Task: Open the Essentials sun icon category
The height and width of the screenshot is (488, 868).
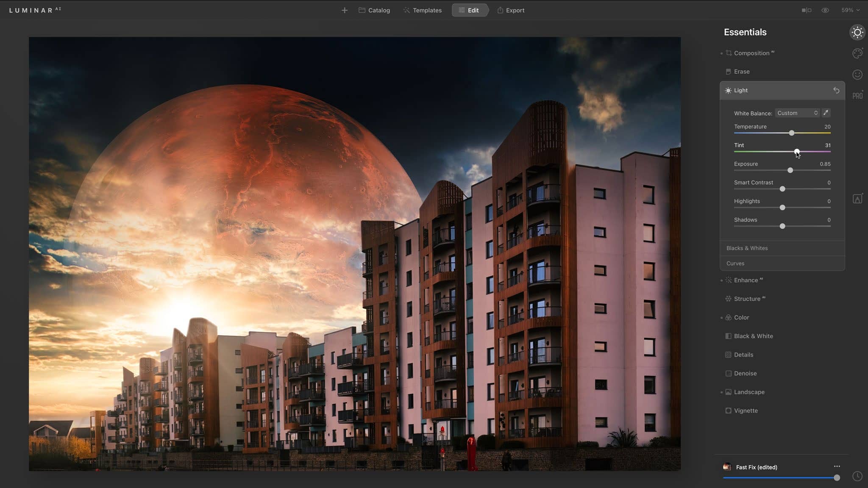Action: point(857,32)
